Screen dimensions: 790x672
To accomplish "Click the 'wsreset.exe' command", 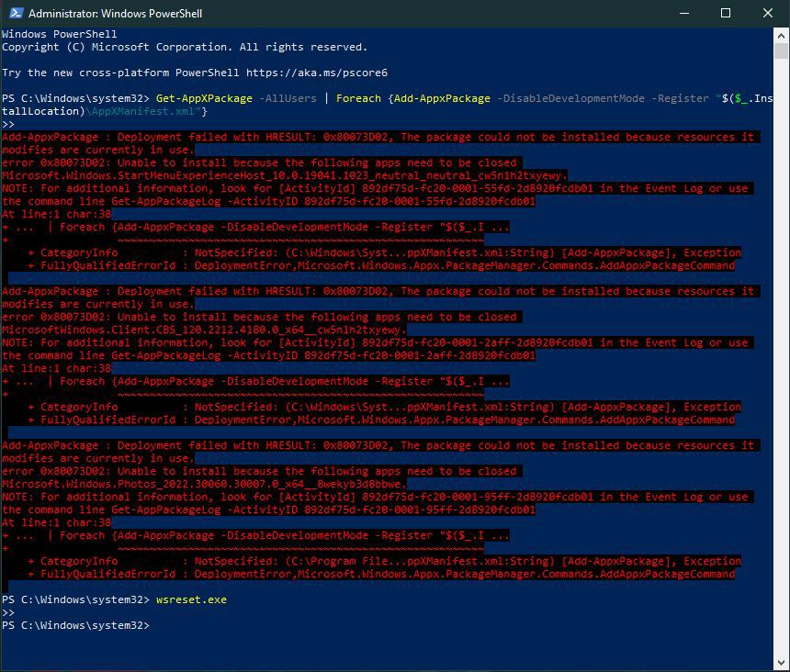I will tap(191, 599).
